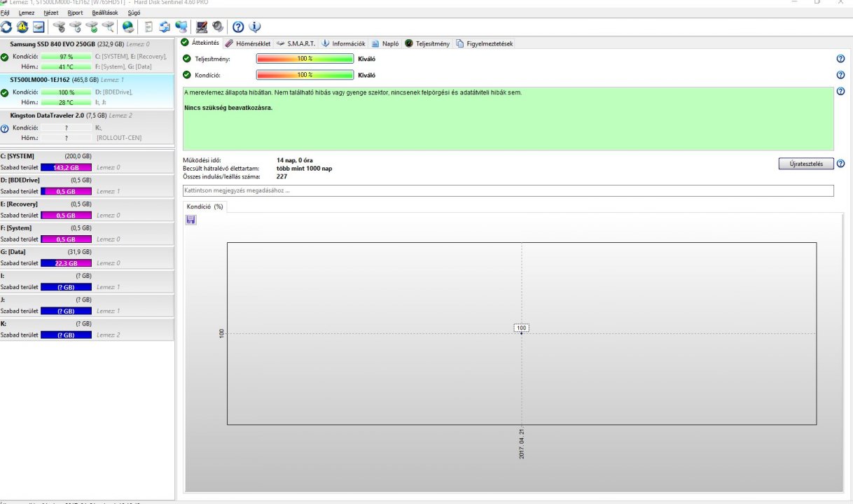Click the '14 nap, 0 óra' uptime value

[x=294, y=160]
